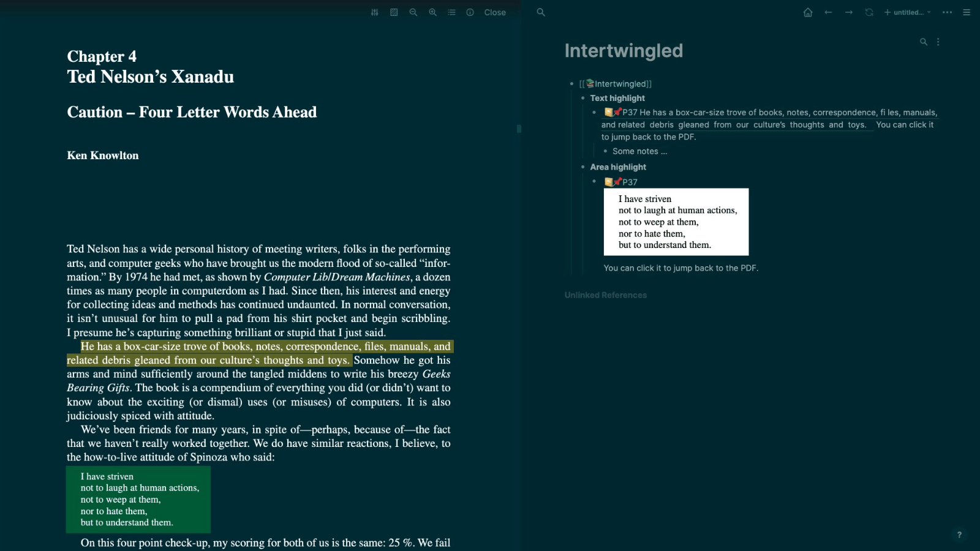Click the sync refresh icon

869,12
